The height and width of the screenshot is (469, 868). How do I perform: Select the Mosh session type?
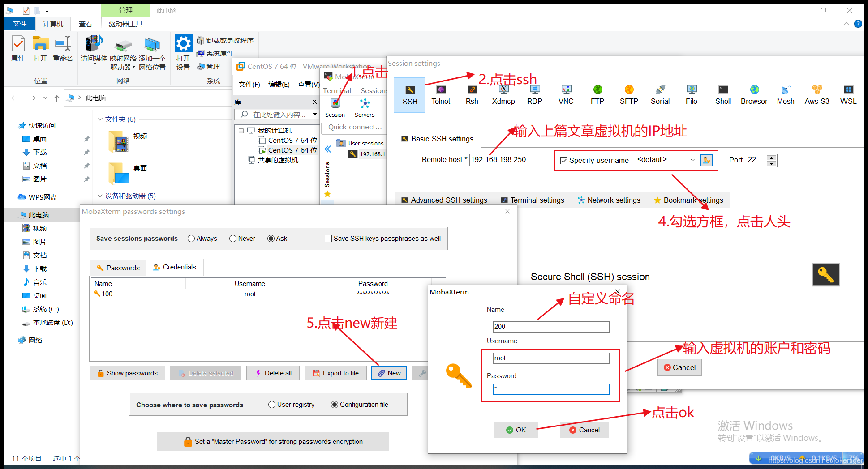786,95
